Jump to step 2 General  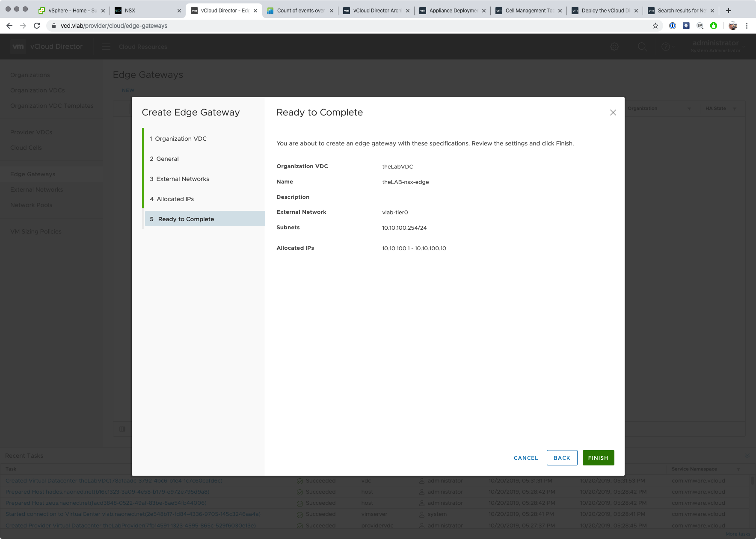click(205, 159)
